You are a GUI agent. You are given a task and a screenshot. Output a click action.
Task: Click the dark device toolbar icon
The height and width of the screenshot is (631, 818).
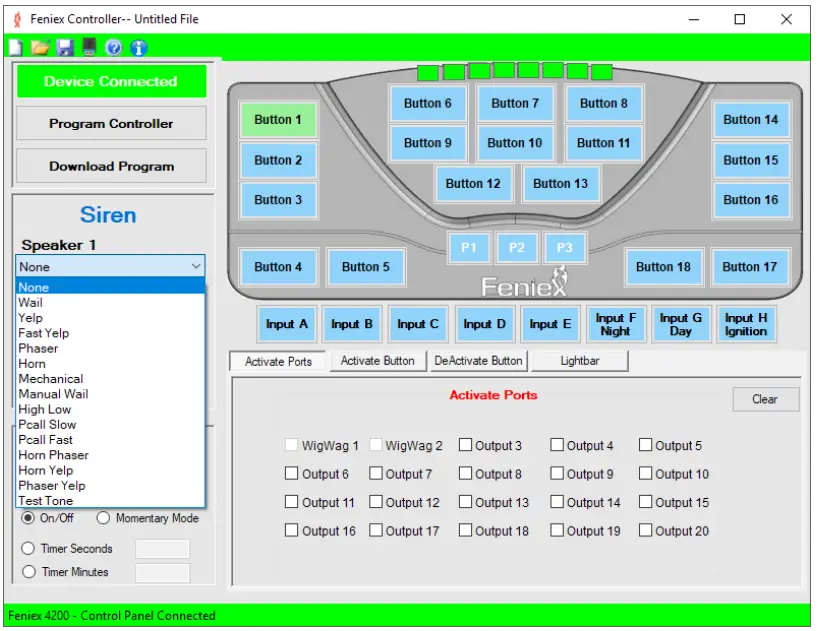[x=89, y=47]
